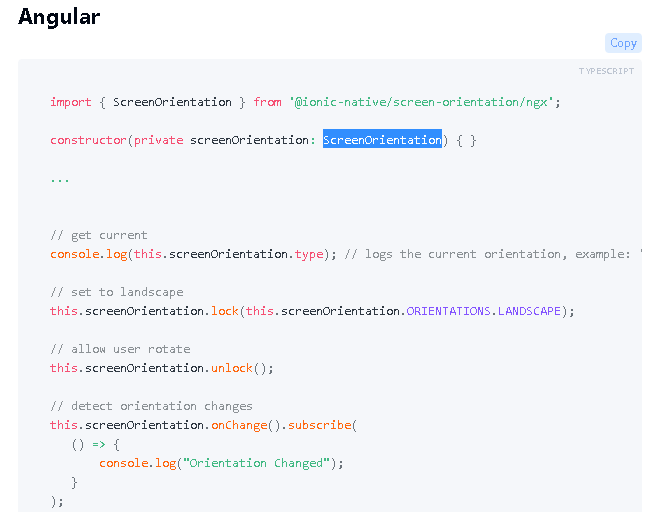Click the highlighted ScreenOrientation type in constructor
This screenshot has width=661, height=512.
382,140
